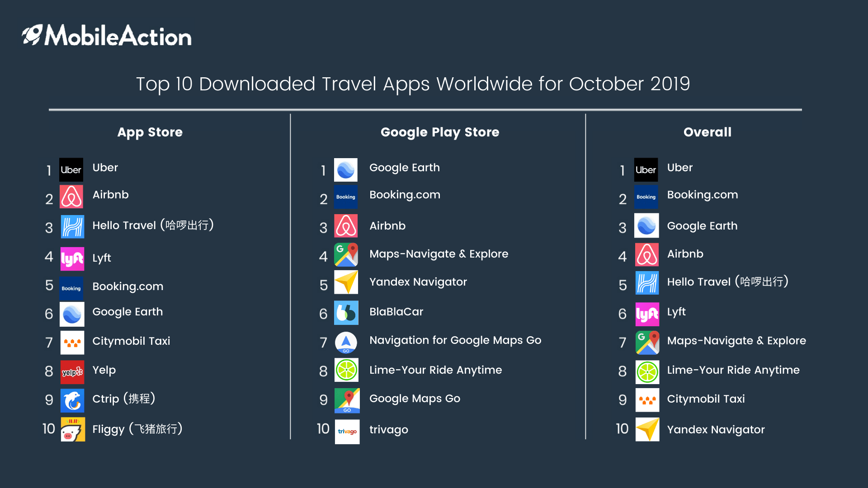Click the Google Earth icon in Google Play list
868x488 pixels.
[x=346, y=170]
